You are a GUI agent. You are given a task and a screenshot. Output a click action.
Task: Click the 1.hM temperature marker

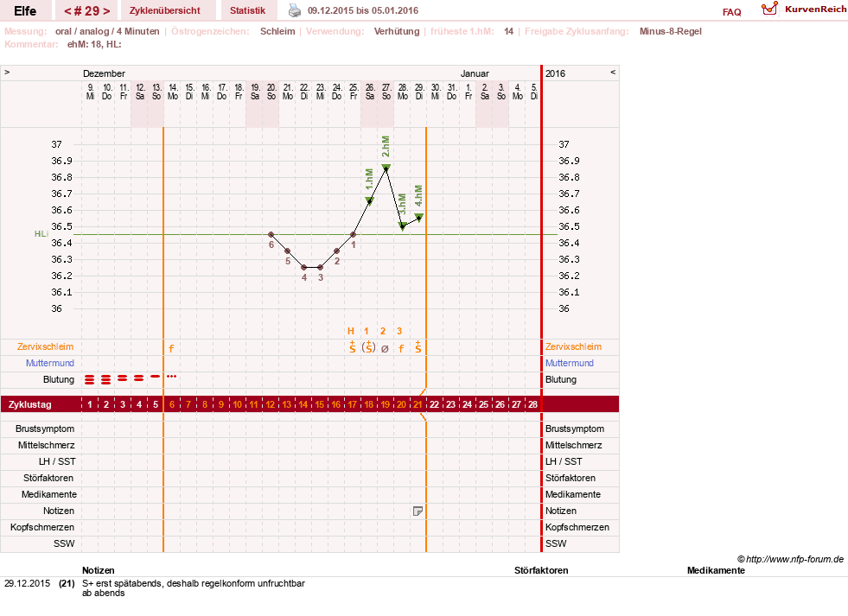(370, 201)
